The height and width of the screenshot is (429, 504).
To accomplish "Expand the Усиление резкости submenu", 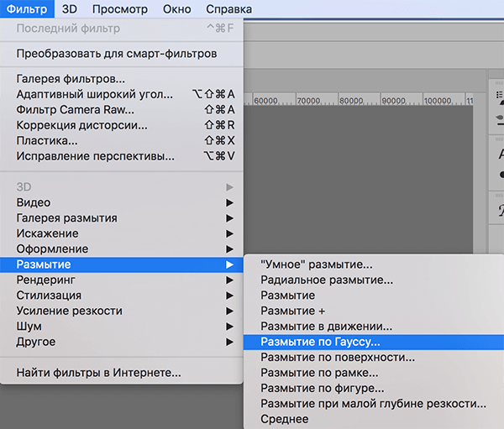I will (x=122, y=311).
